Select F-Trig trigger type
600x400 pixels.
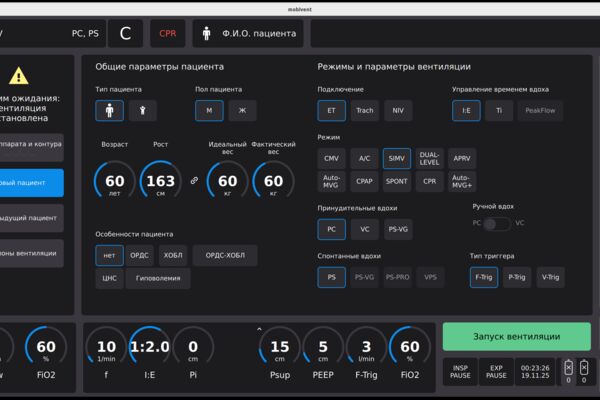tap(484, 277)
